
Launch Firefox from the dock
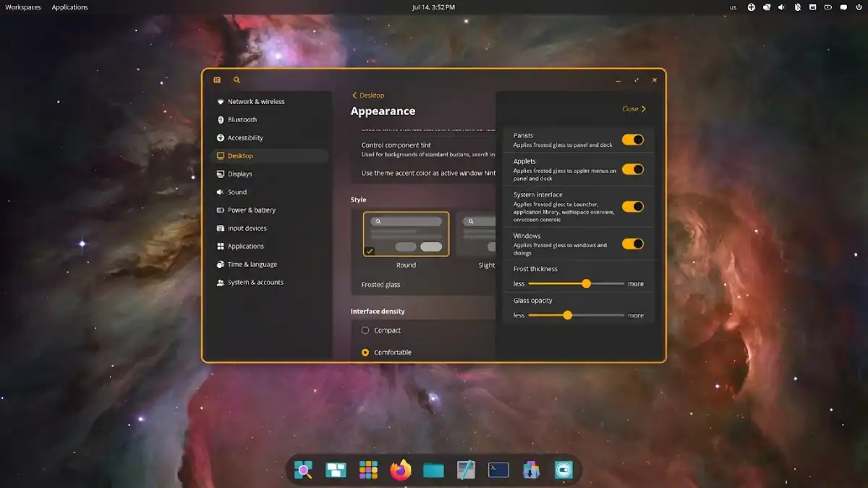(401, 471)
